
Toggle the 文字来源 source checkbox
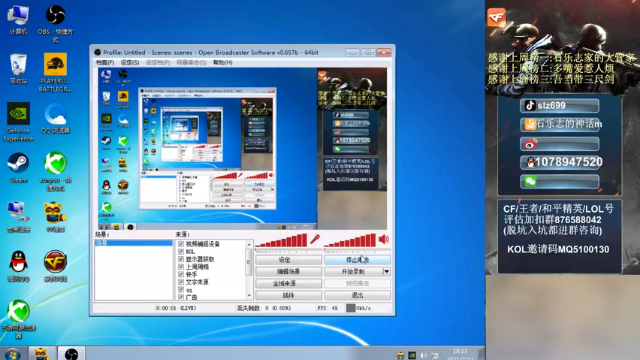tap(181, 282)
